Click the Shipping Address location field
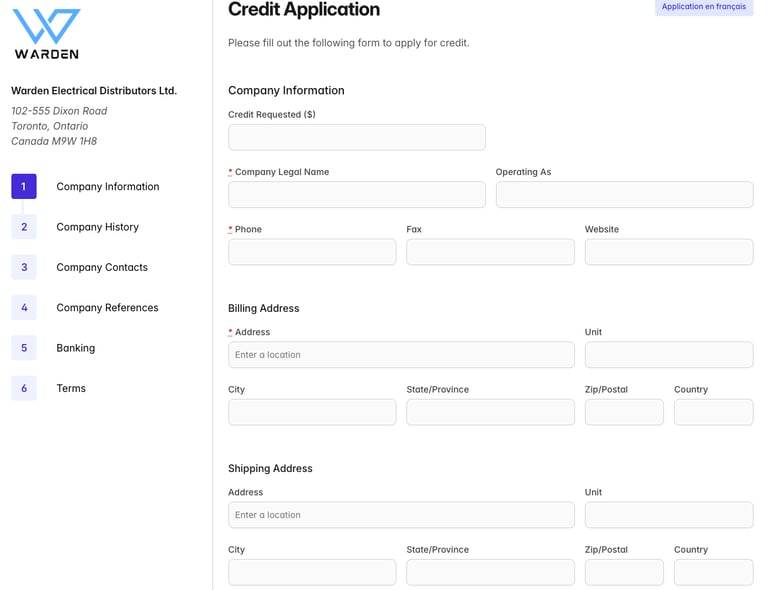 [x=401, y=515]
